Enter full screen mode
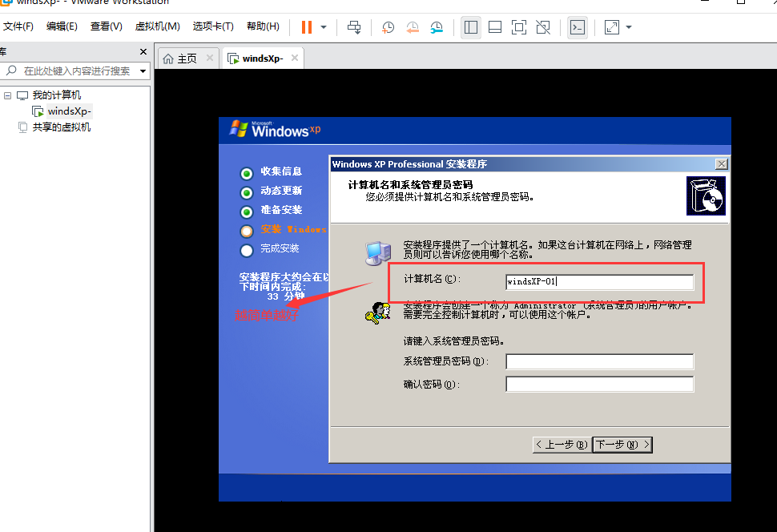 click(519, 27)
